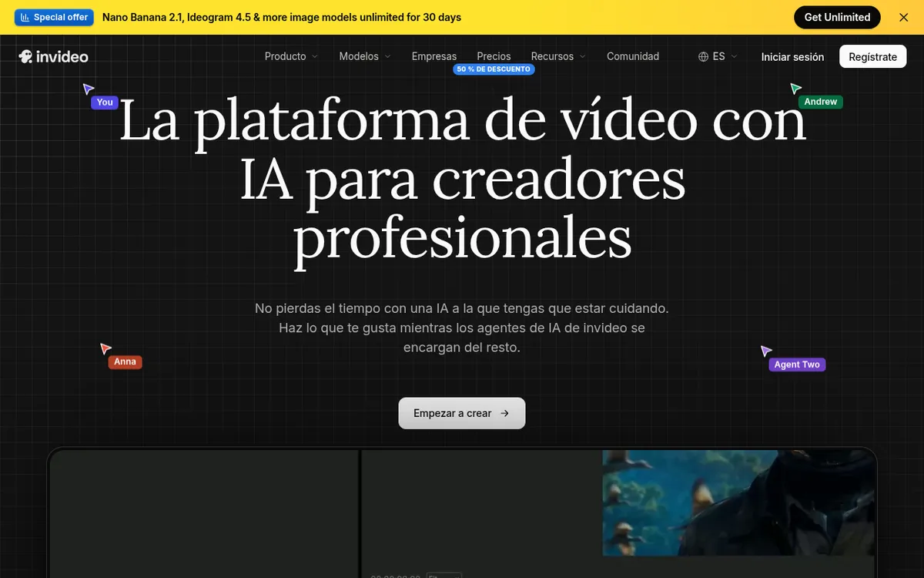Click Iniciar sesión
Screen dimensions: 924x578
pyautogui.click(x=792, y=57)
